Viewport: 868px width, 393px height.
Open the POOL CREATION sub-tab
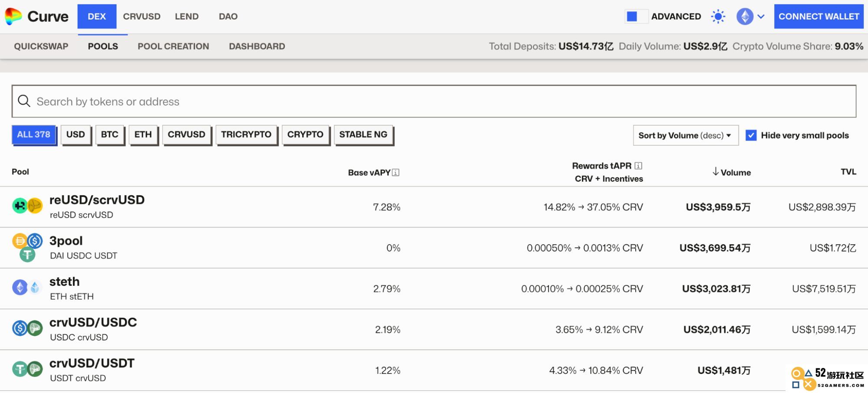(173, 46)
